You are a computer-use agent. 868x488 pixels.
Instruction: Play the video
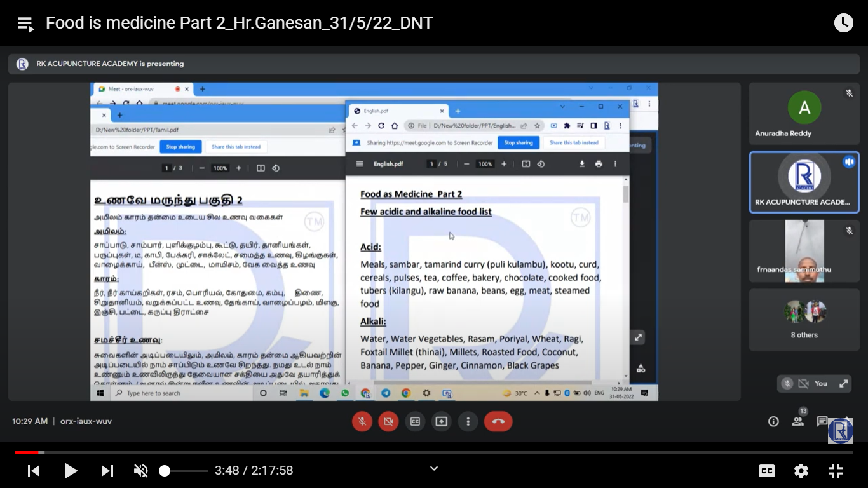tap(71, 471)
